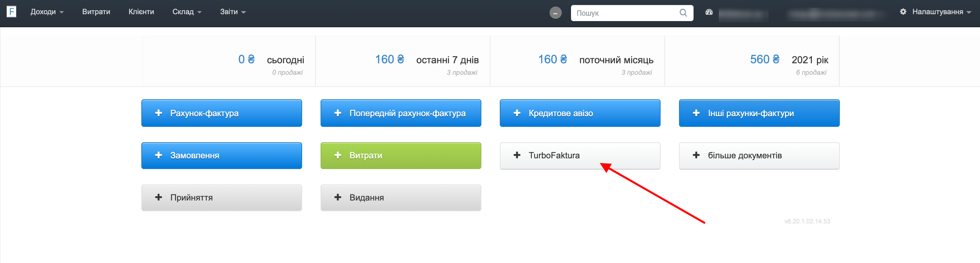Click plus icon on Рахунок-фактура button

tap(159, 113)
